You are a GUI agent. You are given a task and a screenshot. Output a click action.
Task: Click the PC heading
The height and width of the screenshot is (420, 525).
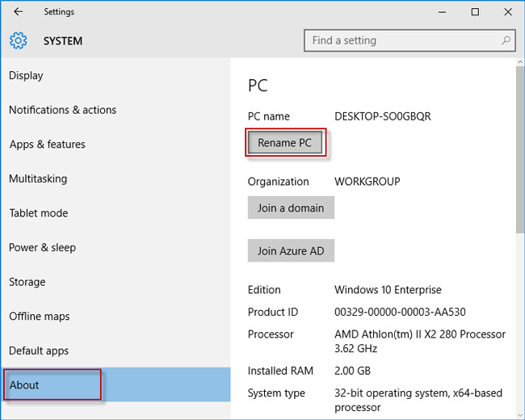tap(258, 86)
